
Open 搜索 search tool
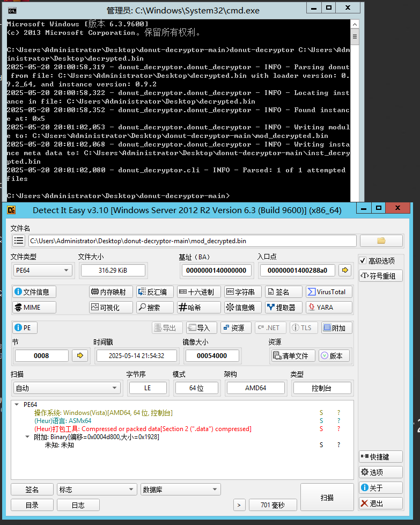tap(155, 308)
